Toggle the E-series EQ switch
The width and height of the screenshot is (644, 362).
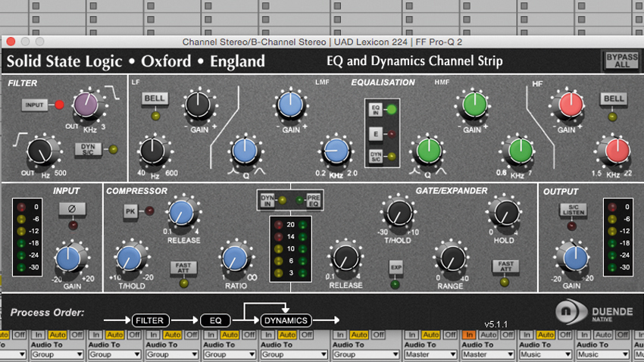[375, 134]
